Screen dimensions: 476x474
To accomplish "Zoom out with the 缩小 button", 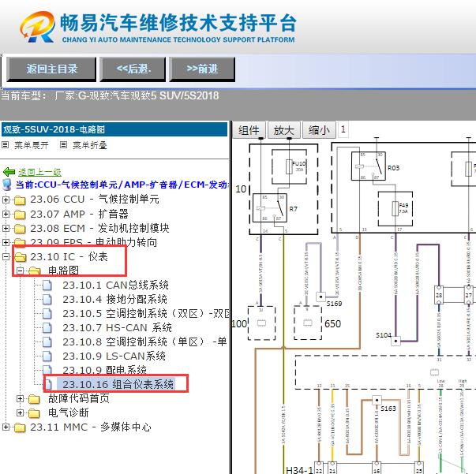I will (x=319, y=130).
